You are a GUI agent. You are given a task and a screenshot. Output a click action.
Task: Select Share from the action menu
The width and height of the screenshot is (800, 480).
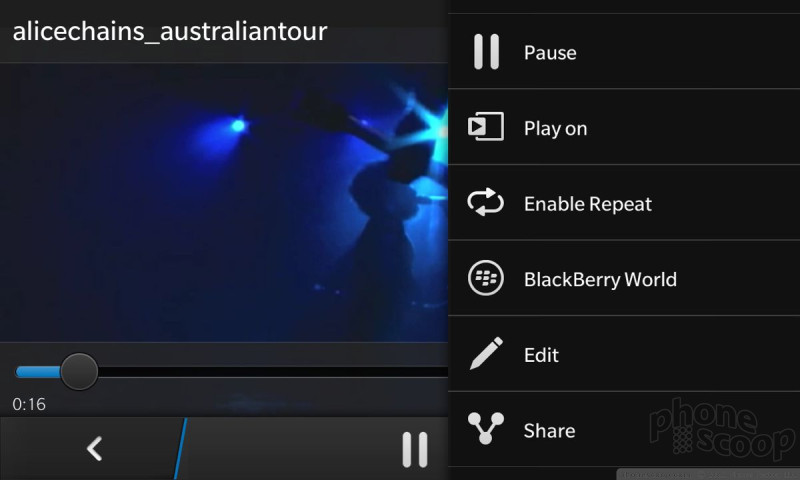(x=624, y=429)
